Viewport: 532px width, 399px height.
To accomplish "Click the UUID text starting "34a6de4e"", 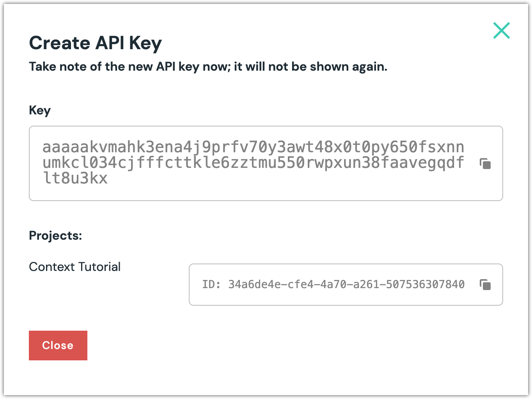I will (346, 285).
